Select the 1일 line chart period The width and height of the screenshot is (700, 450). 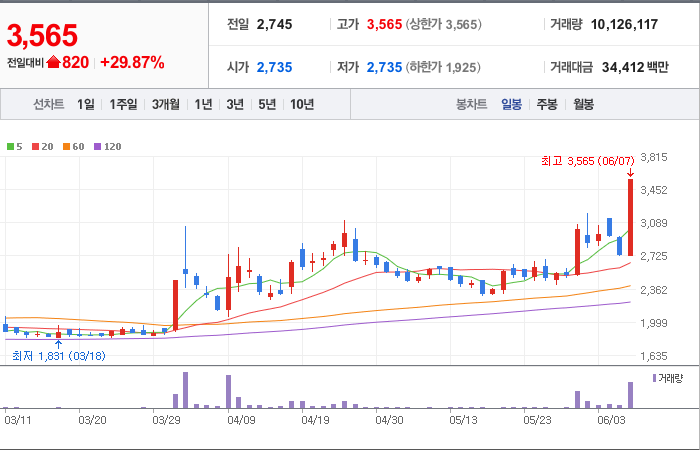click(x=85, y=104)
